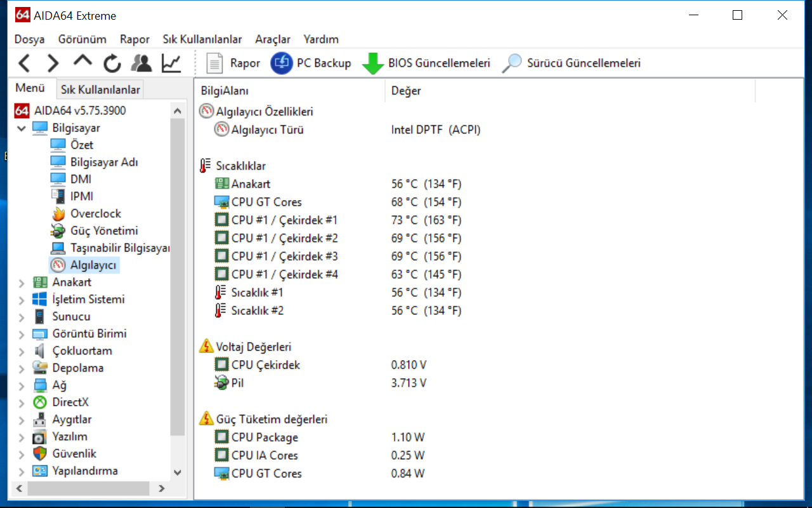Open the graph chart toolbar icon
Image resolution: width=812 pixels, height=508 pixels.
tap(171, 63)
